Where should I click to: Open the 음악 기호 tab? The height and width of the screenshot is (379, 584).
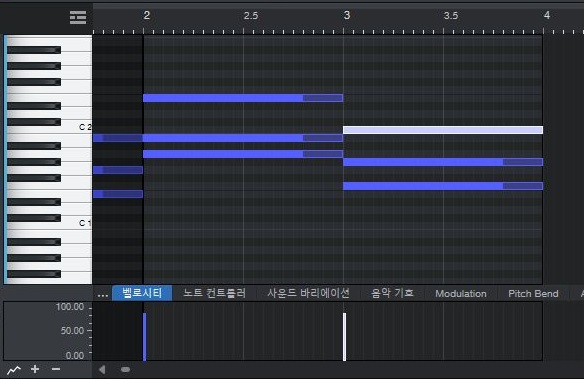392,293
